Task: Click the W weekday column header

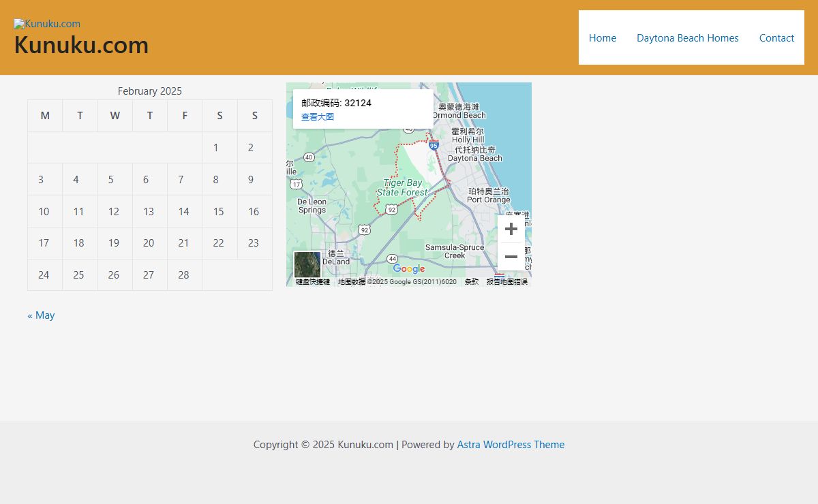Action: click(x=115, y=116)
